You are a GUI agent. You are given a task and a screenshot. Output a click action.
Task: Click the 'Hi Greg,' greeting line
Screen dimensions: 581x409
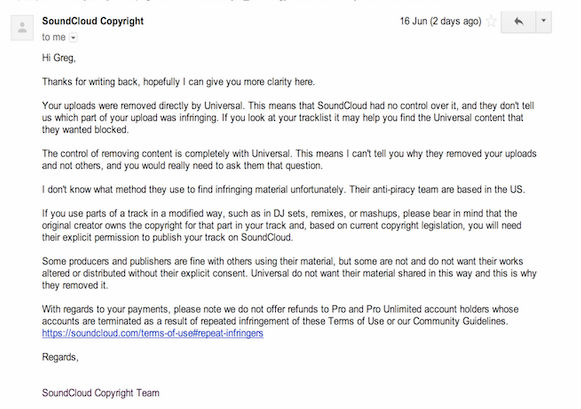point(59,58)
